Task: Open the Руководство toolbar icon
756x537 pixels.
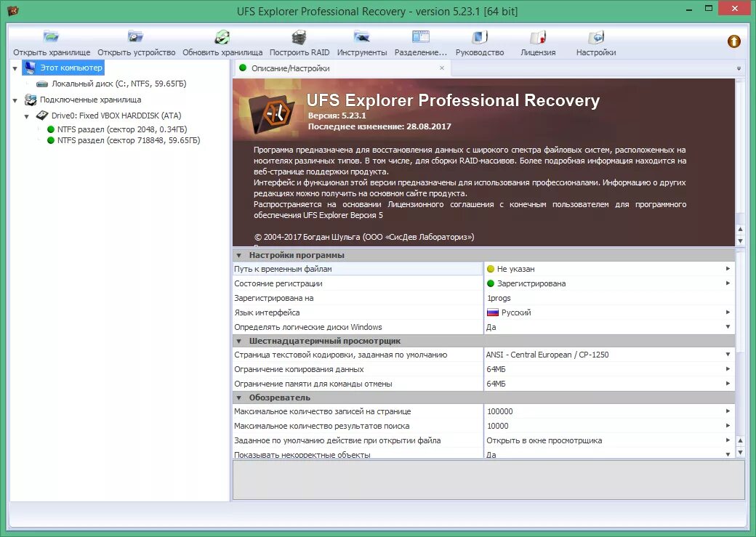Action: click(x=479, y=41)
